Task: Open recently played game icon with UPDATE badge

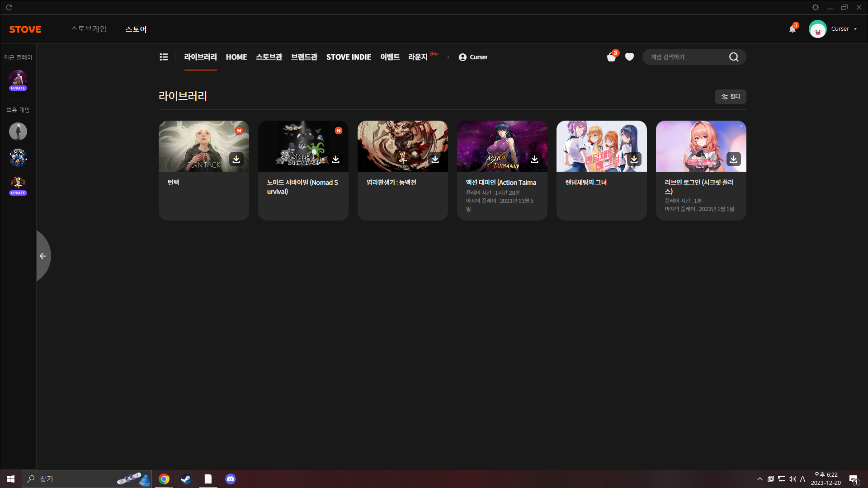Action: click(18, 80)
